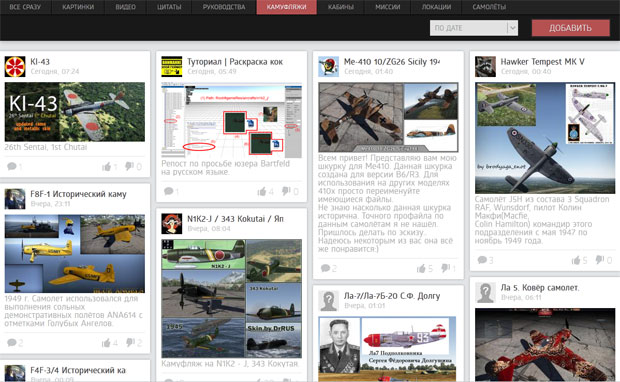The image size is (620, 382).
Task: Like the F8F-1 post
Action: pos(110,343)
